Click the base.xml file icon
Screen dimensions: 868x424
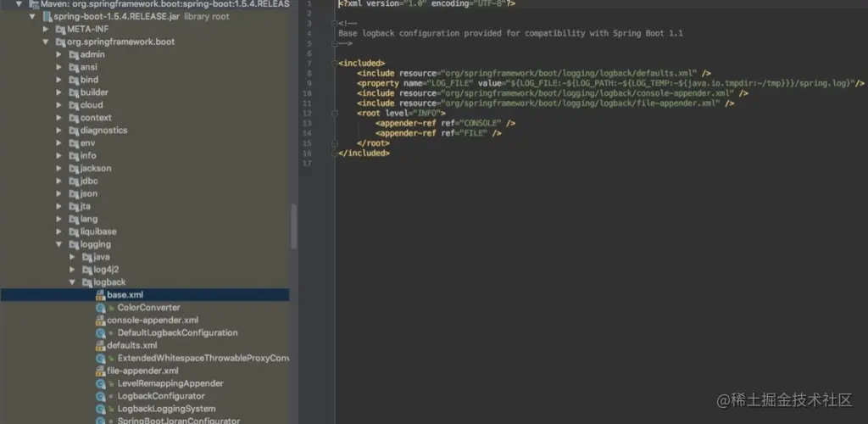coord(100,294)
